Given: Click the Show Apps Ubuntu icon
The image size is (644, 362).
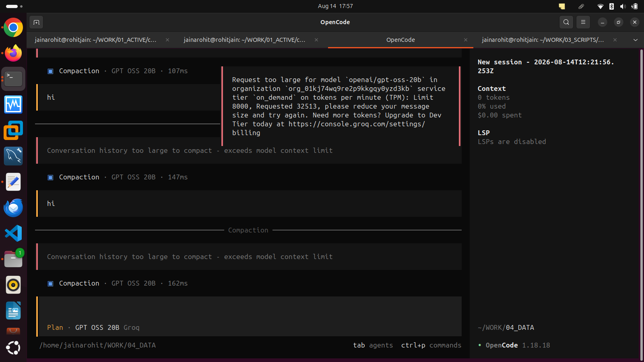Looking at the screenshot, I should 13,348.
